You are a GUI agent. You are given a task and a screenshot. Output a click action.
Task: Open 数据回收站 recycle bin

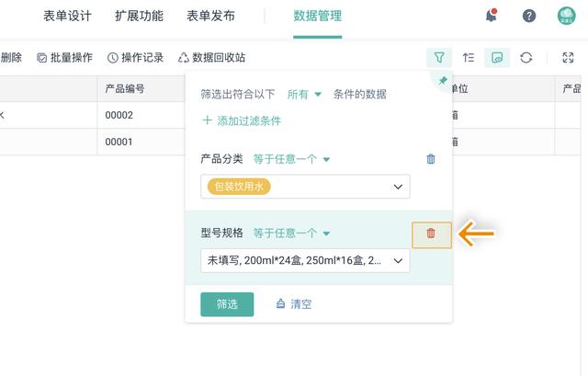coord(211,57)
